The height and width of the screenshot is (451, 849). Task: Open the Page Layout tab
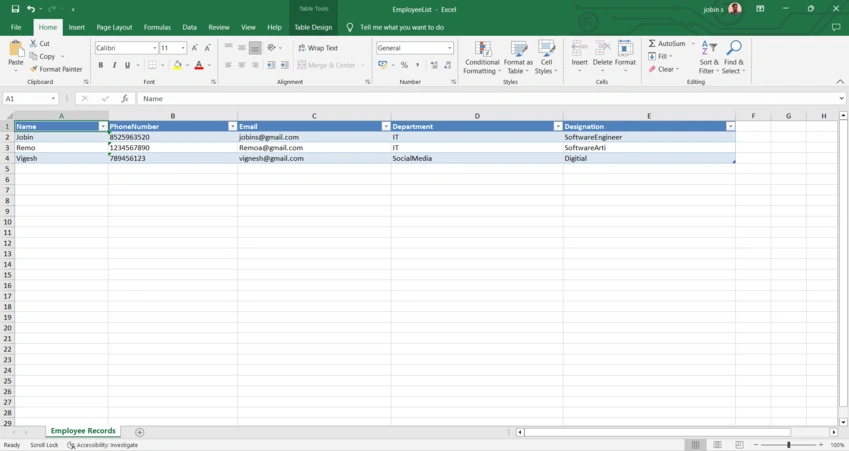click(x=114, y=27)
